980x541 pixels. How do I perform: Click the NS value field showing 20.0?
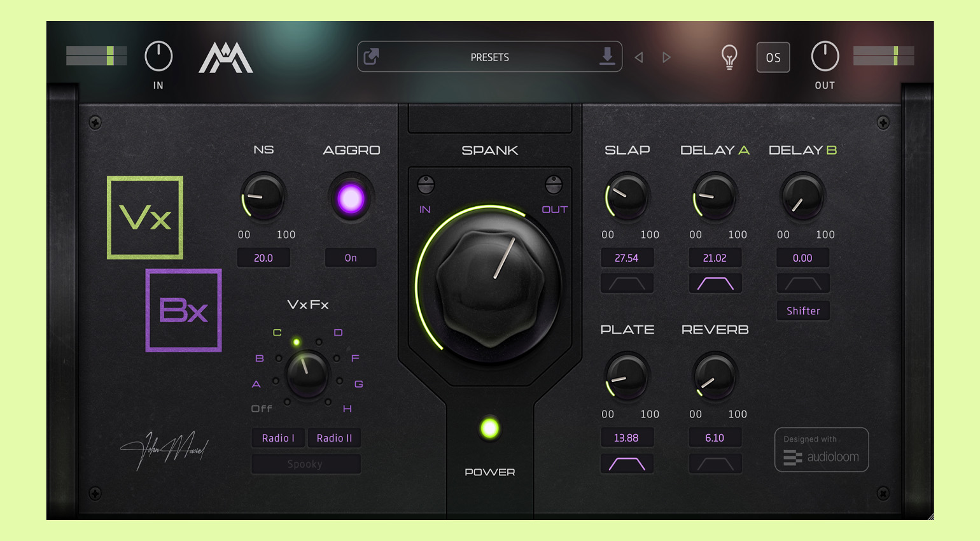coord(263,258)
